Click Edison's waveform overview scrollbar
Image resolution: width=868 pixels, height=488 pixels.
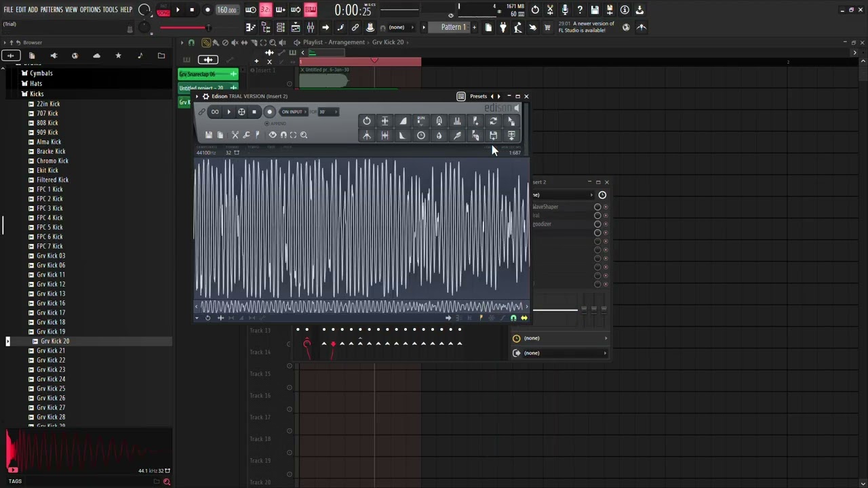click(x=361, y=307)
